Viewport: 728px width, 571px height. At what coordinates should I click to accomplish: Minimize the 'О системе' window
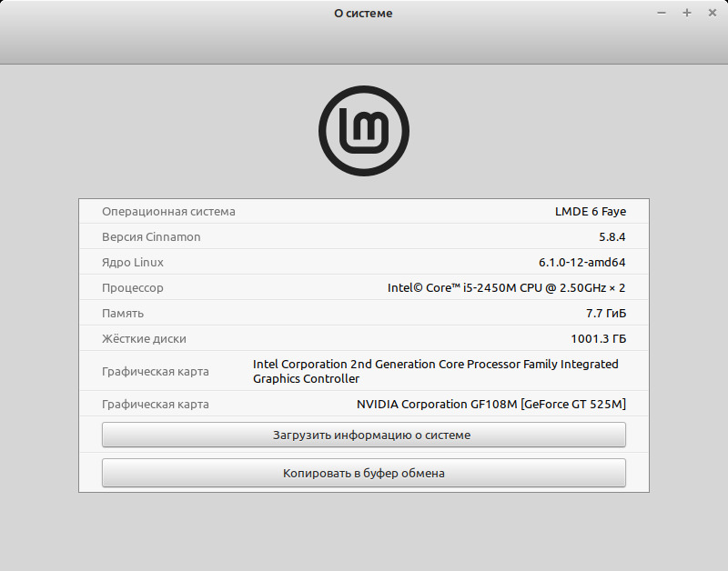point(662,13)
